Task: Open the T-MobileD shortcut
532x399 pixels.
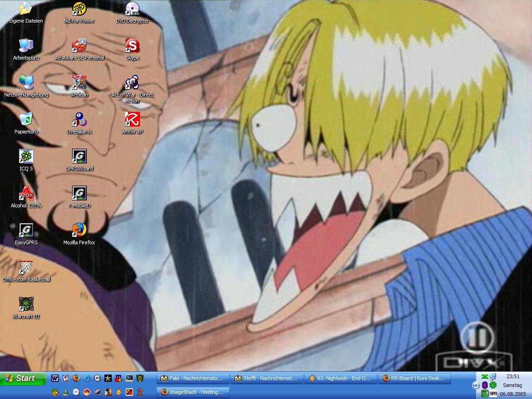Action: pyautogui.click(x=79, y=198)
